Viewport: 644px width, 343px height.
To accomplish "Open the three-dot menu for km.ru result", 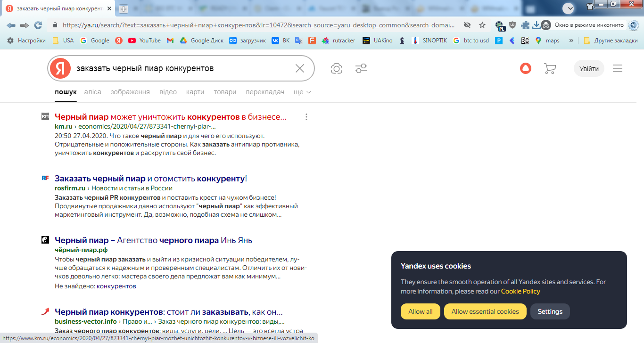I will click(x=306, y=117).
